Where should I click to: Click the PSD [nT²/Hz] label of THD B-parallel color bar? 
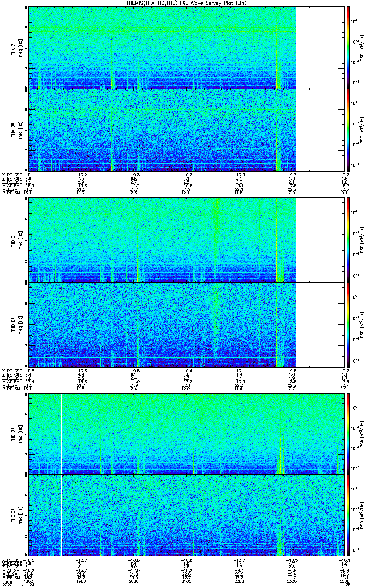click(x=363, y=324)
